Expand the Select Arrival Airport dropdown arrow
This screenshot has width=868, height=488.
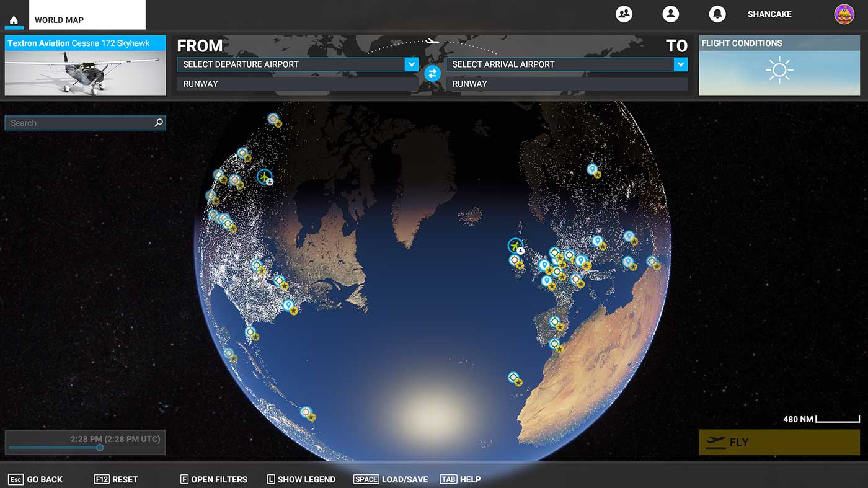pos(681,64)
